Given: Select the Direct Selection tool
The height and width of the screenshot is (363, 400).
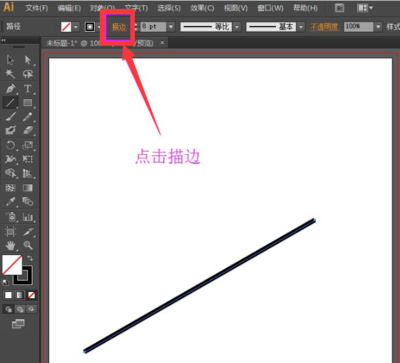Looking at the screenshot, I should click(x=28, y=60).
